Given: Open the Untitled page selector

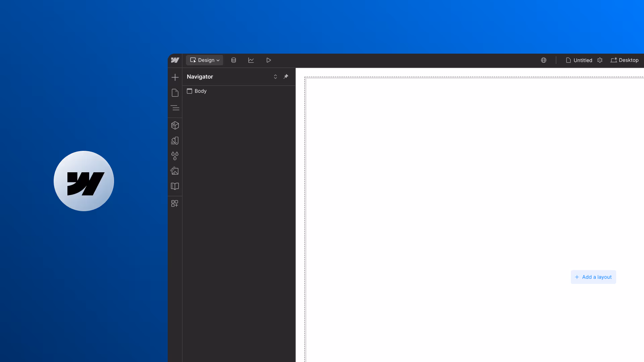Looking at the screenshot, I should pyautogui.click(x=579, y=60).
